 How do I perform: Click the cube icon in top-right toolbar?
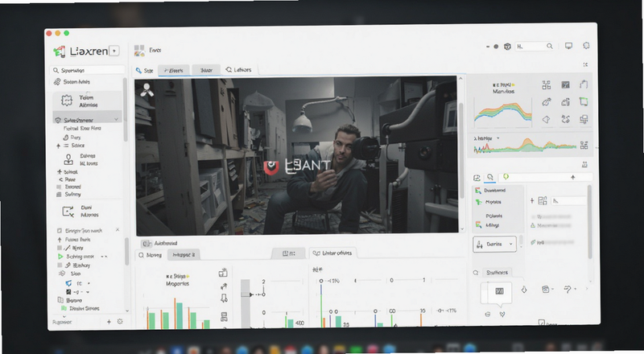click(507, 47)
